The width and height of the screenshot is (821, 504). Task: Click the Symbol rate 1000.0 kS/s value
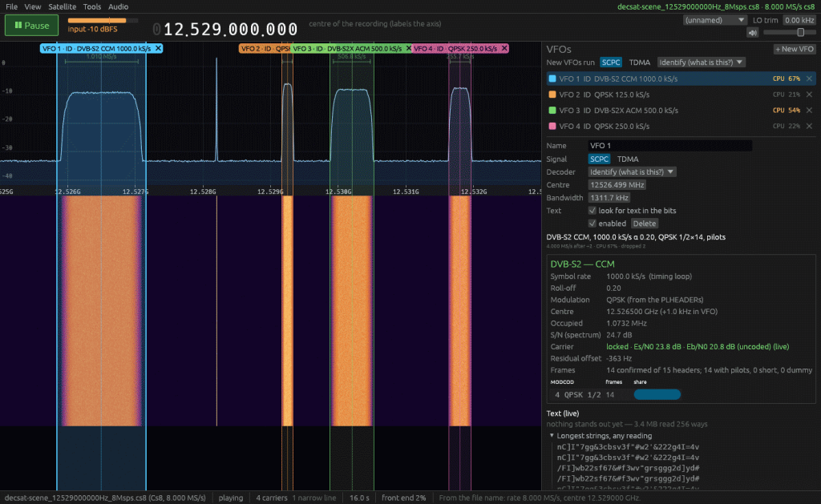649,276
